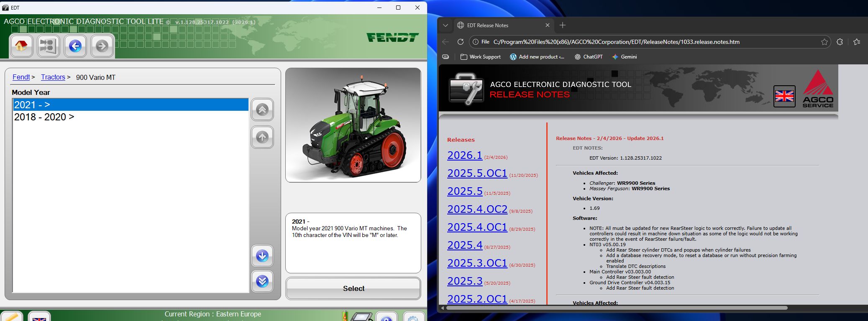
Task: Close the EDT Release Notes tab
Action: [548, 25]
